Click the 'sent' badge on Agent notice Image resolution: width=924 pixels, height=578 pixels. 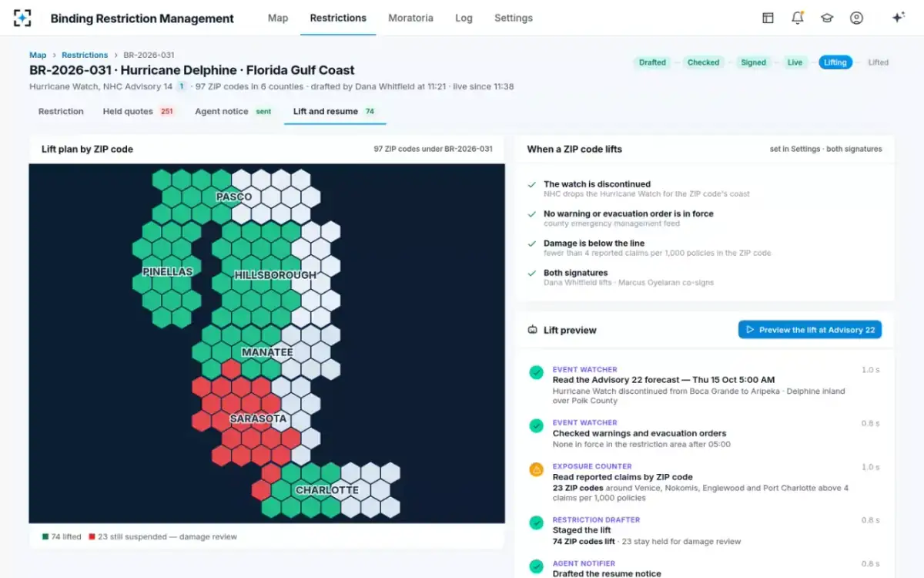pyautogui.click(x=263, y=112)
